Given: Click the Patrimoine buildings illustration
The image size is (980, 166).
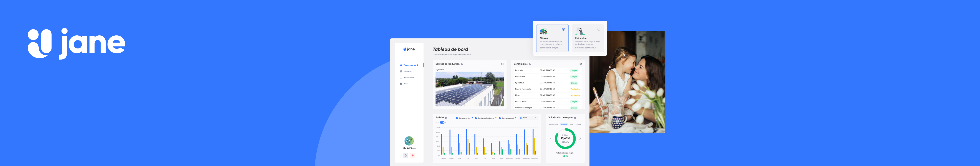Looking at the screenshot, I should [x=580, y=31].
